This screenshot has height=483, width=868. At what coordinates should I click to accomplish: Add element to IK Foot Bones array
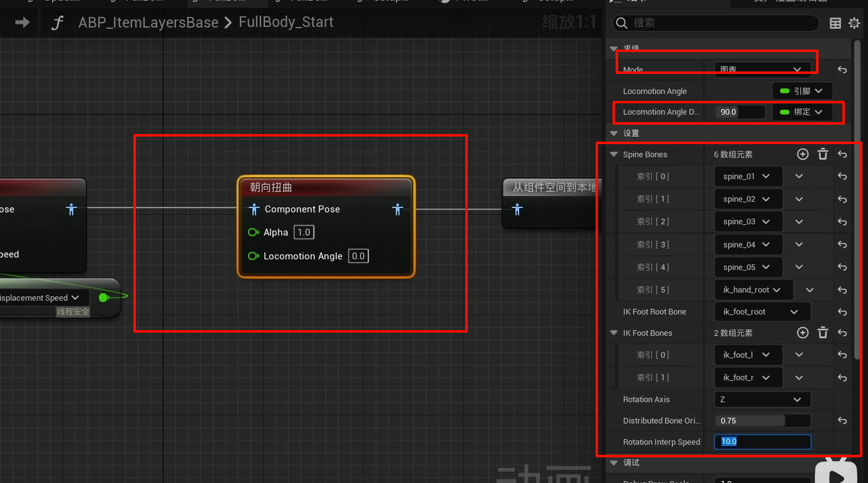click(x=803, y=333)
